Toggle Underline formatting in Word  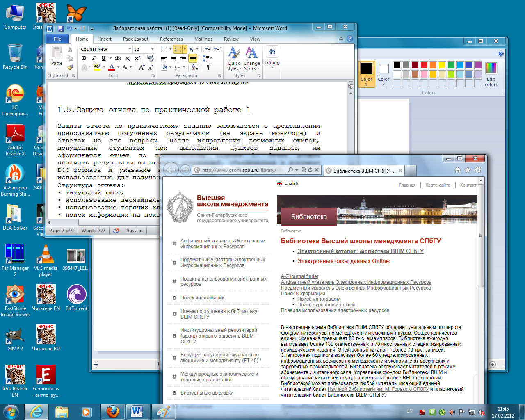pyautogui.click(x=103, y=58)
